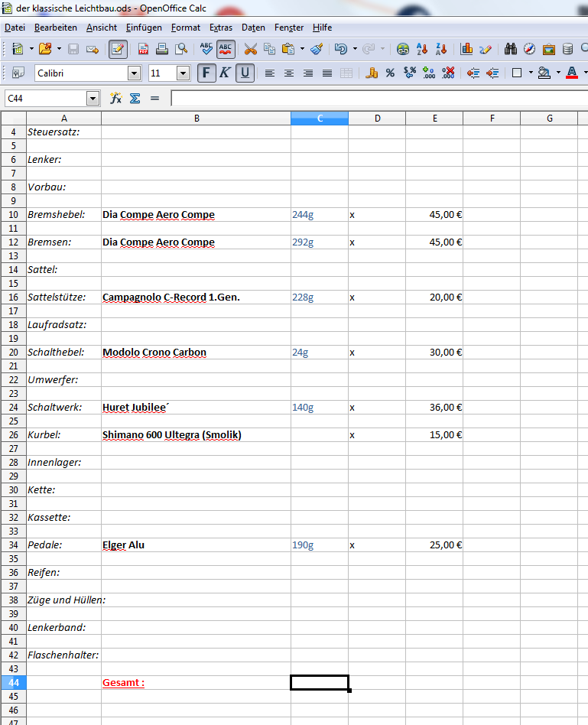
Task: Justify text alignment
Action: coord(326,73)
